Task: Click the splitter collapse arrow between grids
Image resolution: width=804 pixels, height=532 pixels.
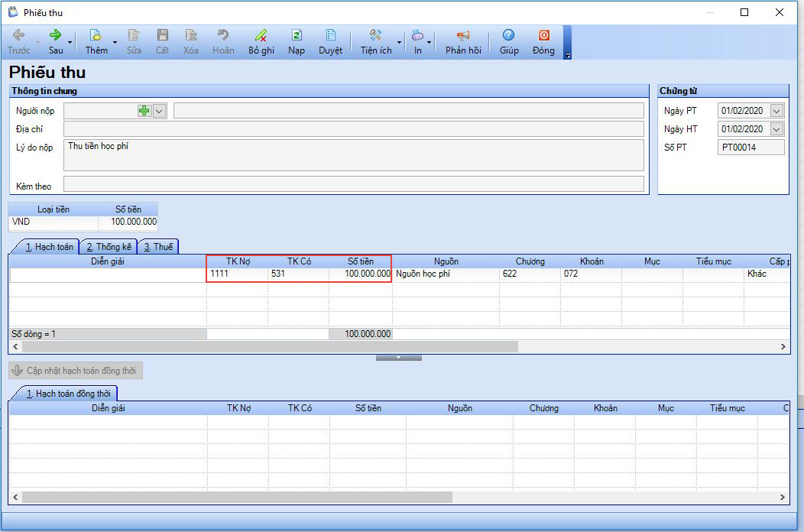Action: pyautogui.click(x=398, y=357)
